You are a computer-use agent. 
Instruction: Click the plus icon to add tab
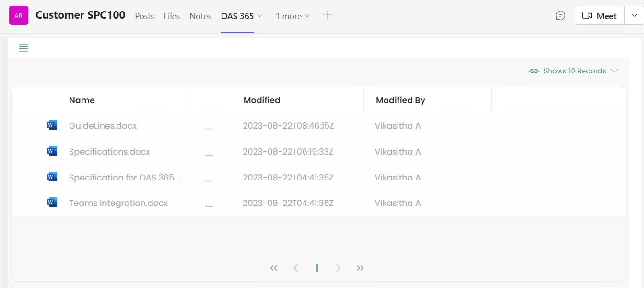(328, 15)
